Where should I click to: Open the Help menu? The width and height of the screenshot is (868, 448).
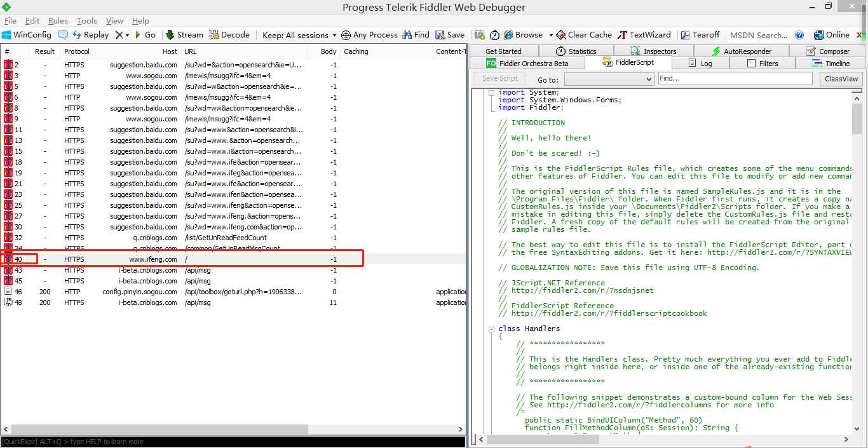pos(140,21)
